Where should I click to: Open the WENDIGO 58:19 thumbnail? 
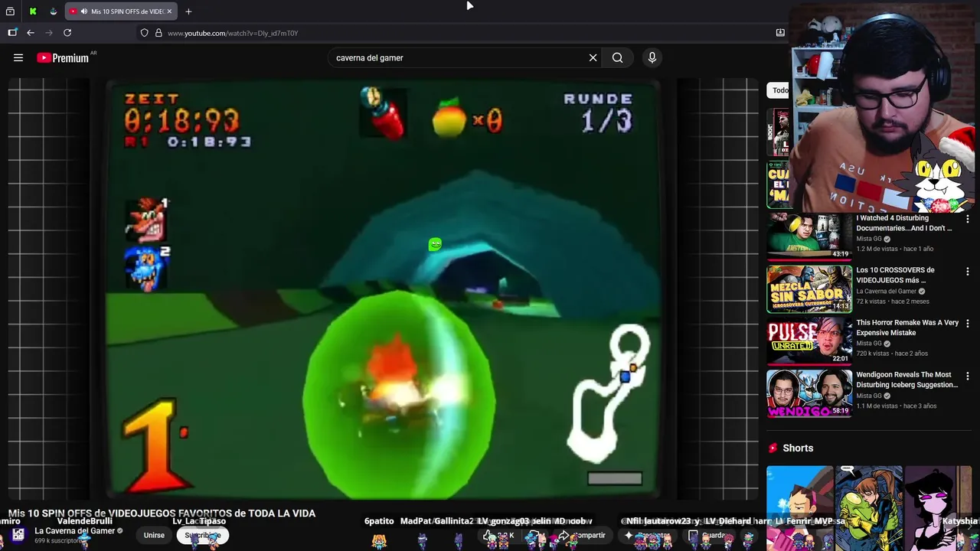pos(809,393)
